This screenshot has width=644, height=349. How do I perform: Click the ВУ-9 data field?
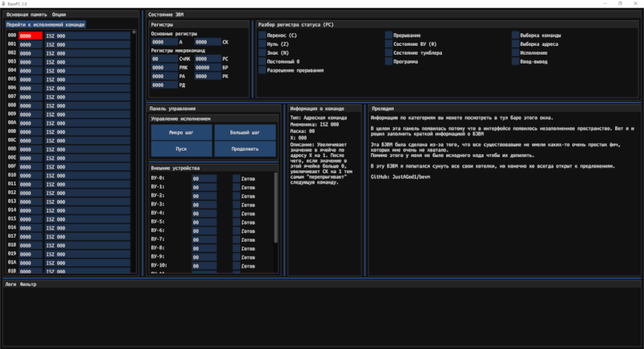tap(204, 257)
